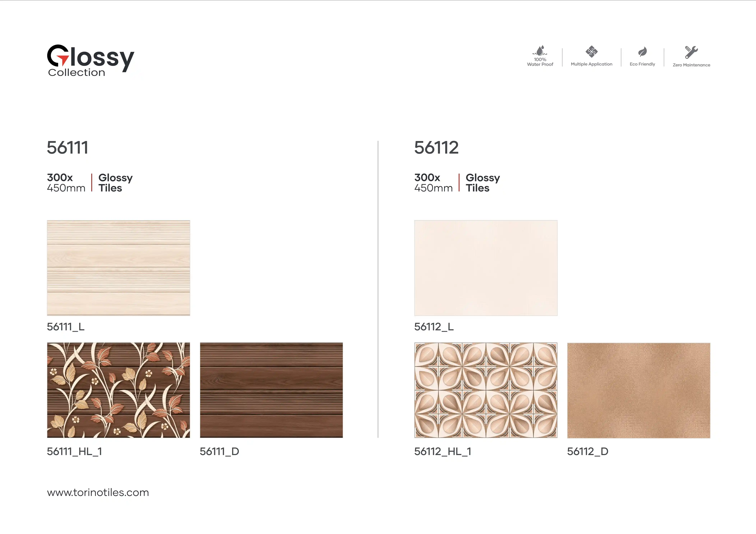Select the 56111_D dark wood tile

point(271,390)
